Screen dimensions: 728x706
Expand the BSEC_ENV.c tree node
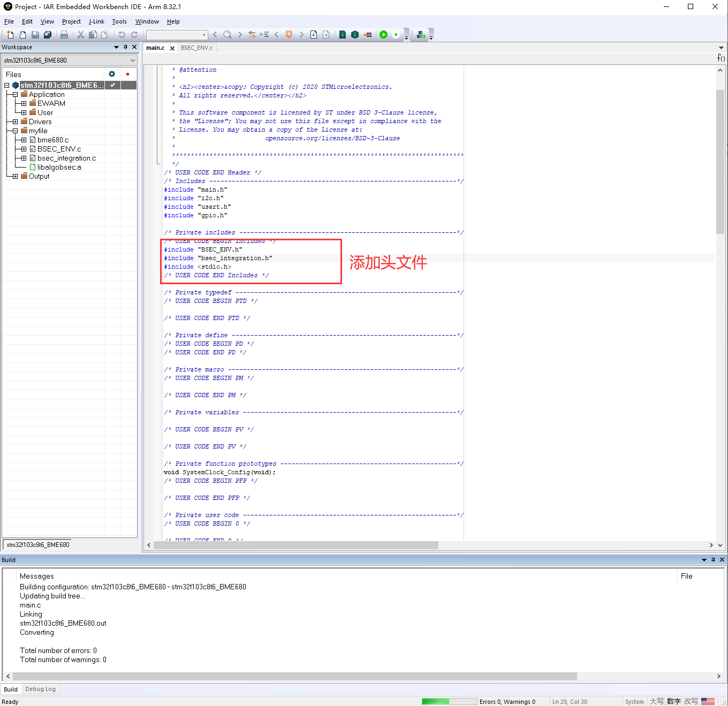click(22, 149)
